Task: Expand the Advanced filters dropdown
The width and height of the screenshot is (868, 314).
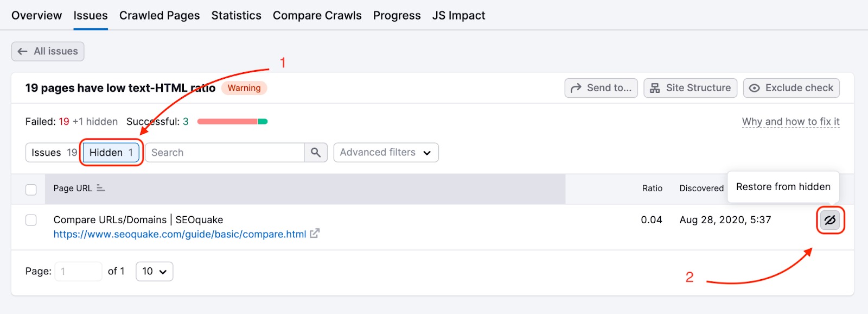Action: pos(386,153)
